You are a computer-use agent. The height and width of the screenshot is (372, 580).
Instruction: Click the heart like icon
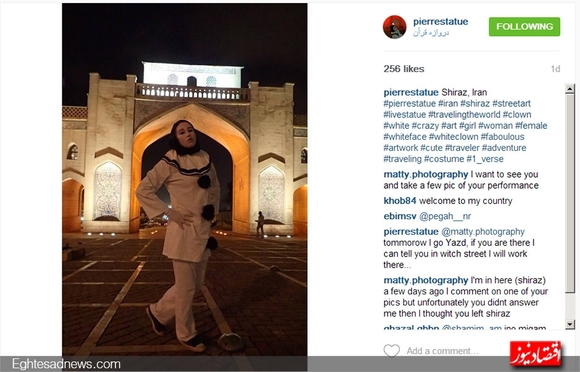click(391, 351)
